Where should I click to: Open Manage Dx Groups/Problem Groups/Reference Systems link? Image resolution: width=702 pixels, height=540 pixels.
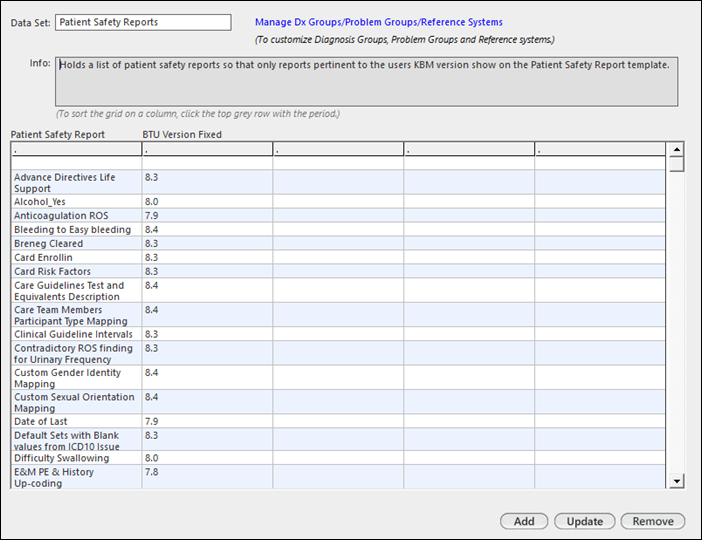tap(379, 22)
